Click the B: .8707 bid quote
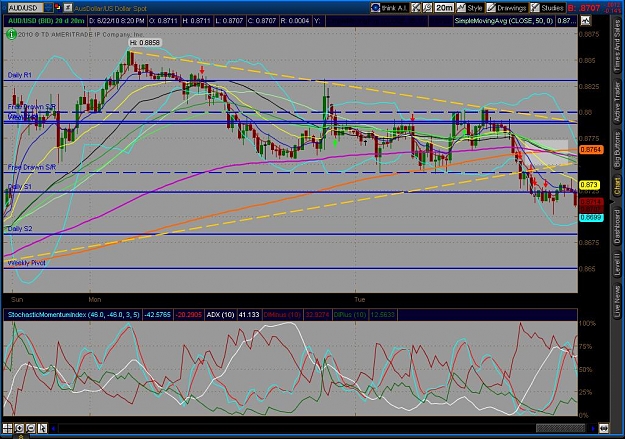The height and width of the screenshot is (439, 625). tap(584, 8)
